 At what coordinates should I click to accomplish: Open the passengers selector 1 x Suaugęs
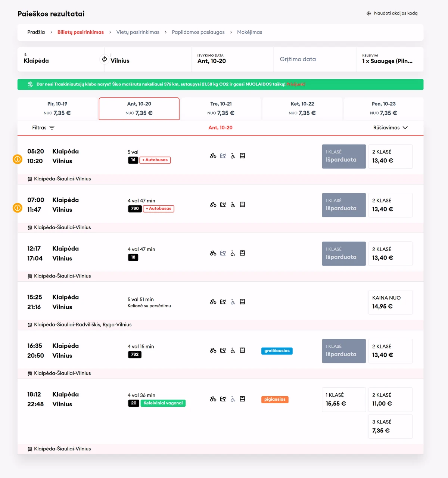tap(390, 59)
